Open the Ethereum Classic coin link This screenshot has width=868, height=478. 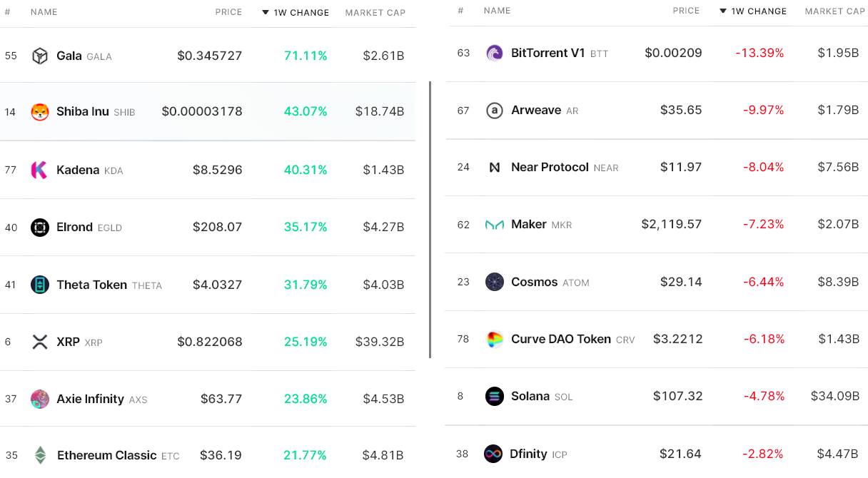click(x=106, y=455)
